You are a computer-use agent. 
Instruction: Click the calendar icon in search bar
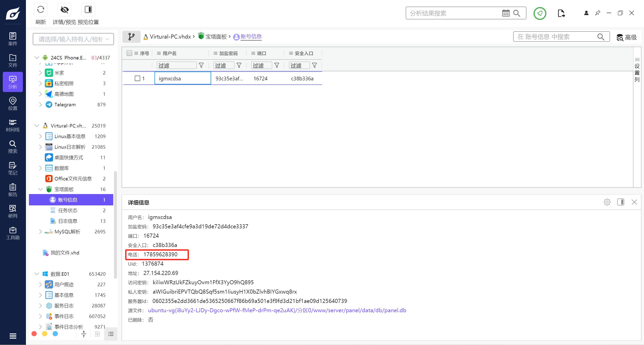[506, 13]
